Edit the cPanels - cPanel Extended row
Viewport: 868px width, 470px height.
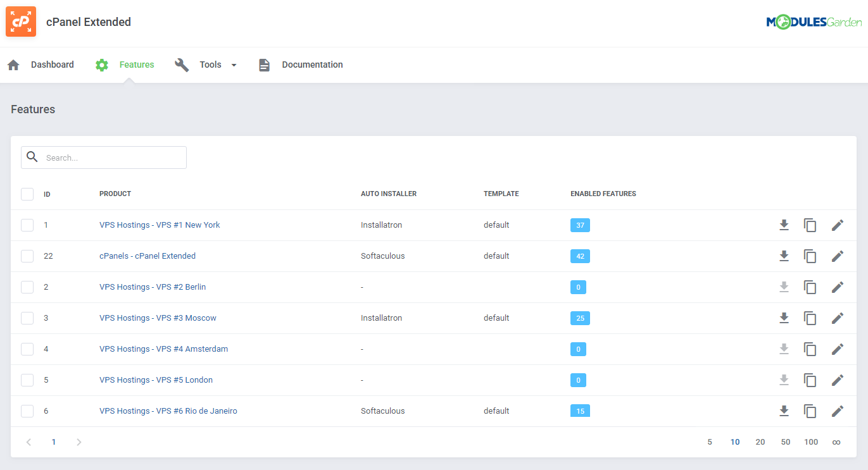(838, 256)
